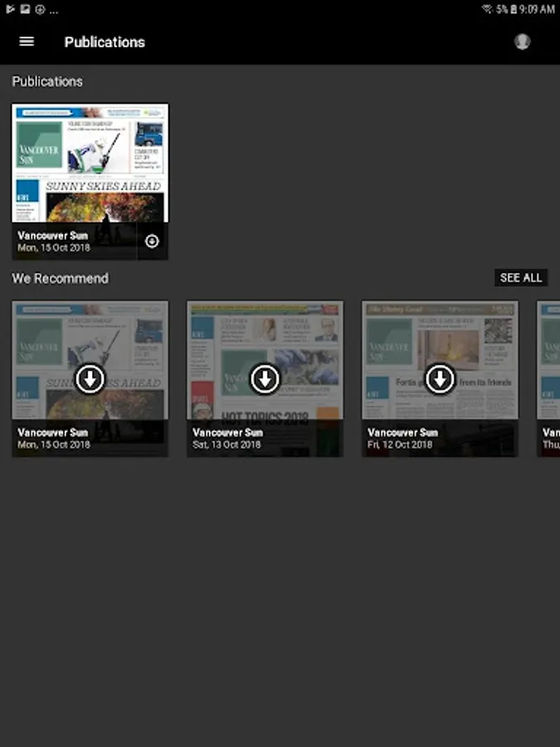
Task: Tap the Wi-Fi signal icon in status bar
Action: tap(487, 9)
